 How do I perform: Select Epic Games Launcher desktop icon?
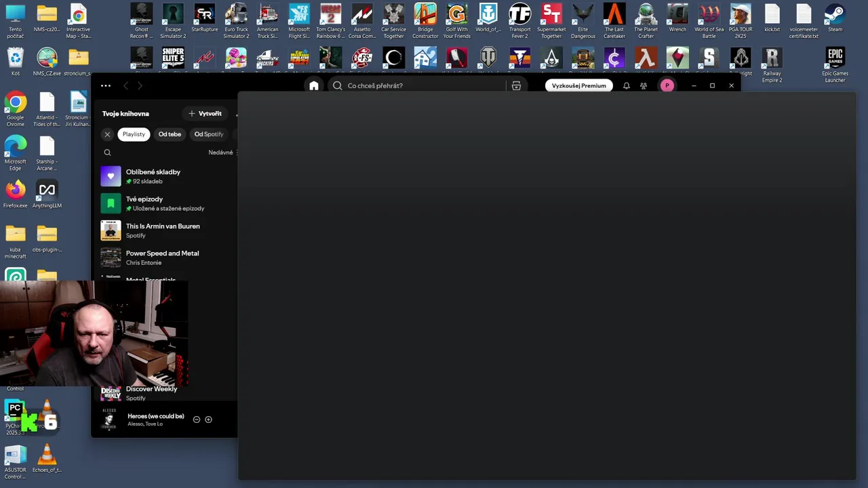(x=835, y=65)
